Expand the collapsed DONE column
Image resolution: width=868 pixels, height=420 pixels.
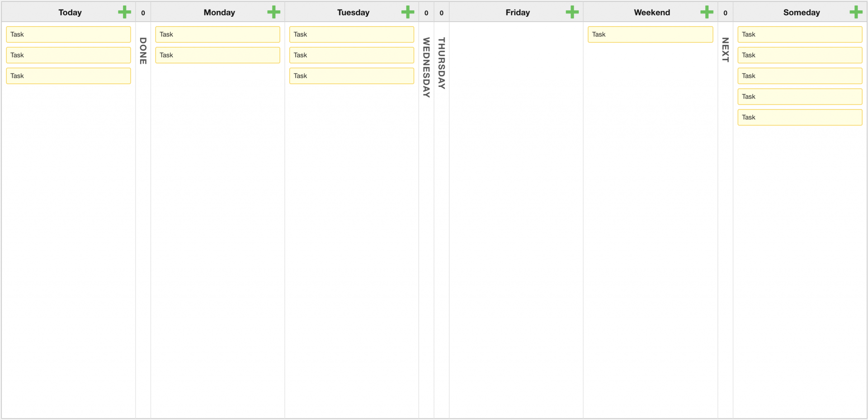coord(143,51)
